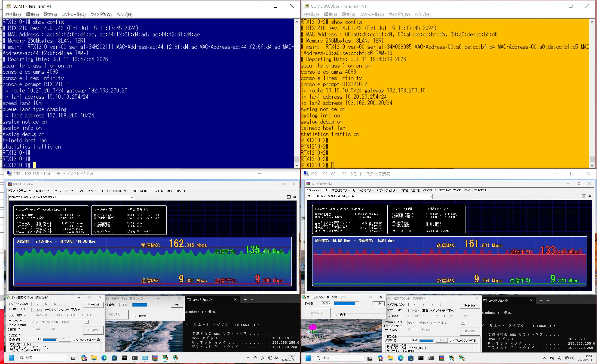The image size is (597, 364).
Task: Open the 設定(S) menu in COM1 Tera Term
Action: (x=50, y=14)
